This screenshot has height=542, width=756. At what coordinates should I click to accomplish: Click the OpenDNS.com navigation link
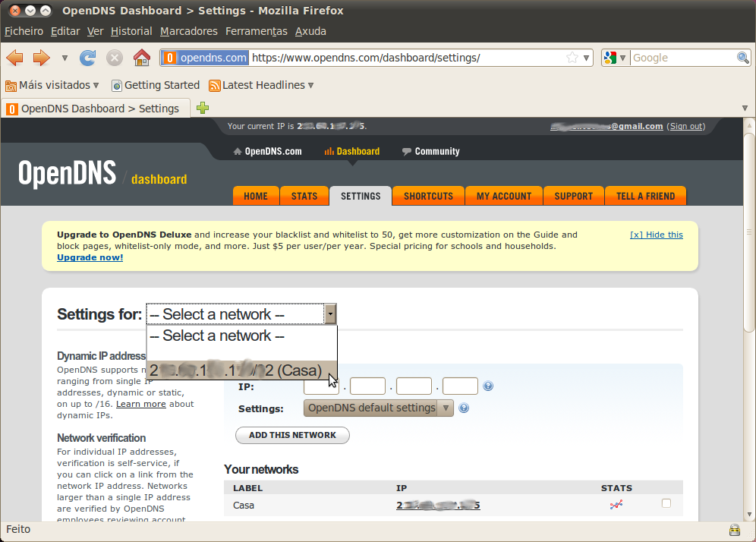tap(268, 151)
